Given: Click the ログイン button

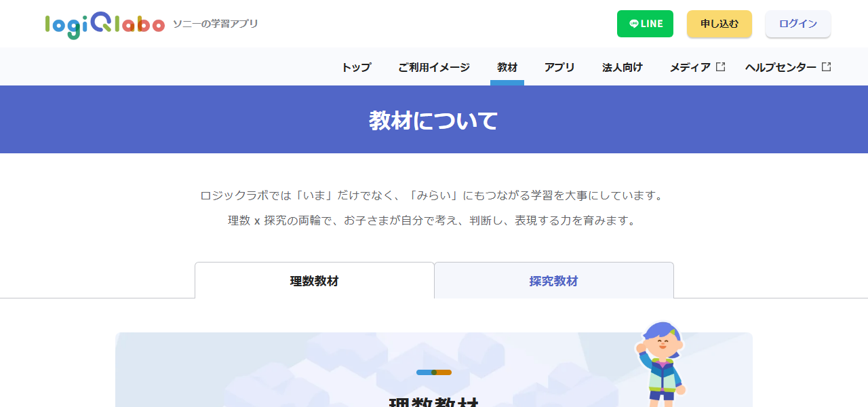Looking at the screenshot, I should click(798, 24).
